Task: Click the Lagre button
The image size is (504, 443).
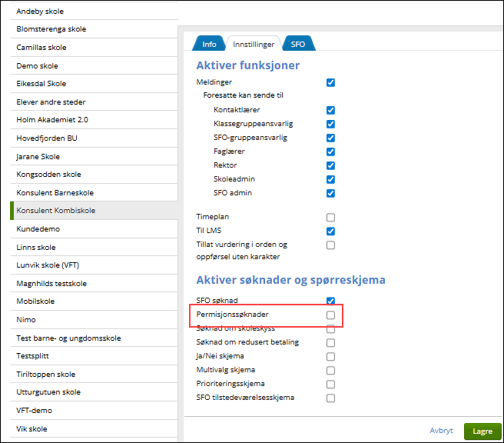Action: click(x=482, y=431)
